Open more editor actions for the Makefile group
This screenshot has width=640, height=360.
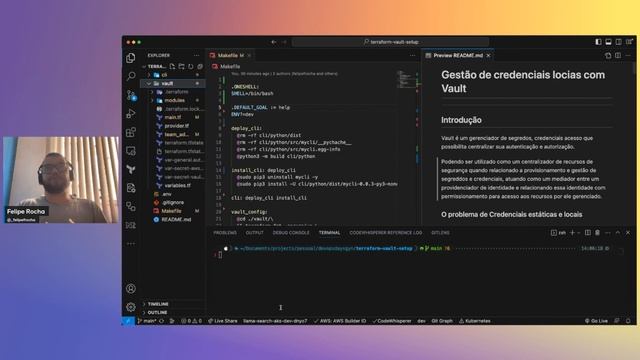pyautogui.click(x=413, y=56)
